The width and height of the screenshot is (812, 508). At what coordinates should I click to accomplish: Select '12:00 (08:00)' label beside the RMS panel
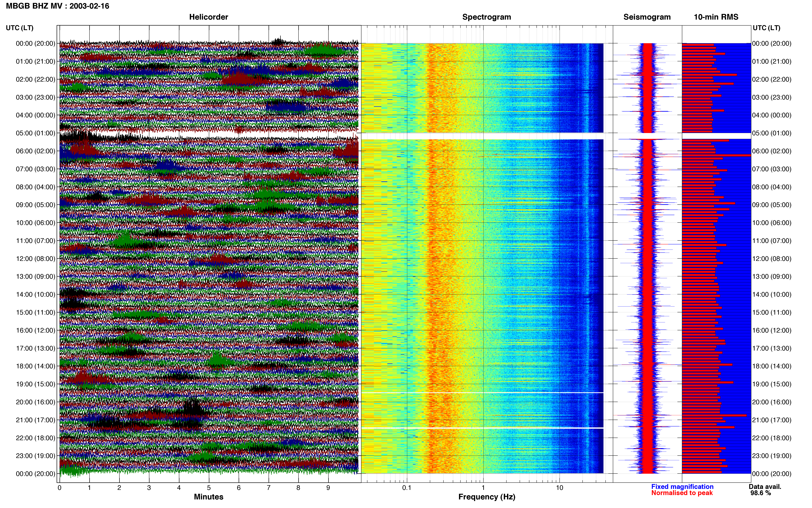[x=772, y=259]
